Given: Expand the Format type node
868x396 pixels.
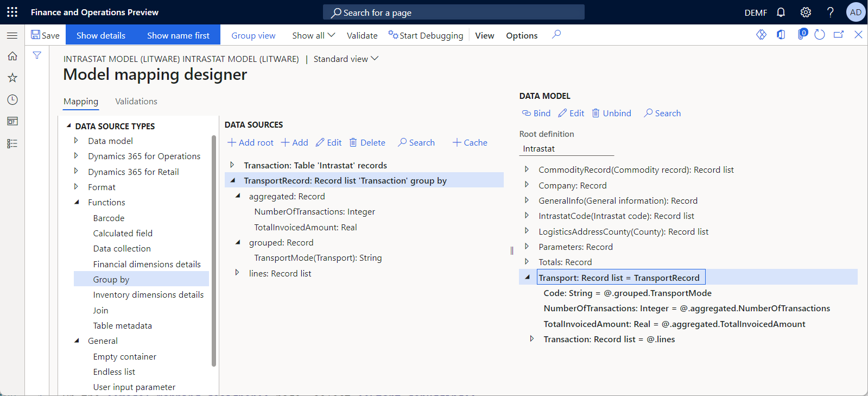Looking at the screenshot, I should tap(76, 186).
